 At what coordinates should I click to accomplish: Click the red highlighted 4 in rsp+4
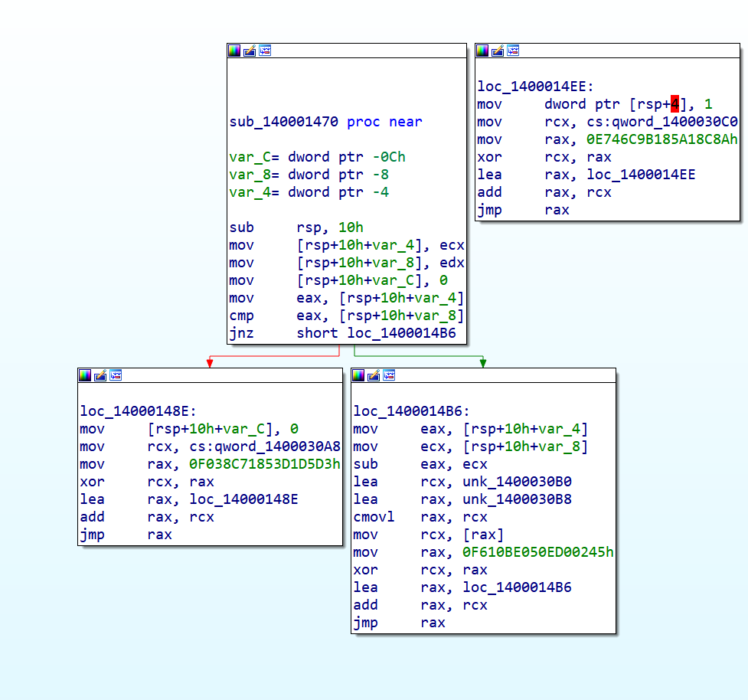point(675,104)
